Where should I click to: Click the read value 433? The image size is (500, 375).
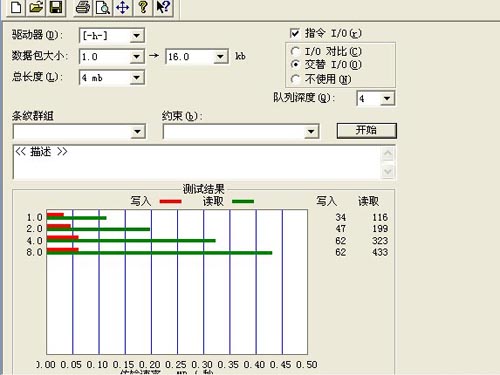(x=380, y=252)
